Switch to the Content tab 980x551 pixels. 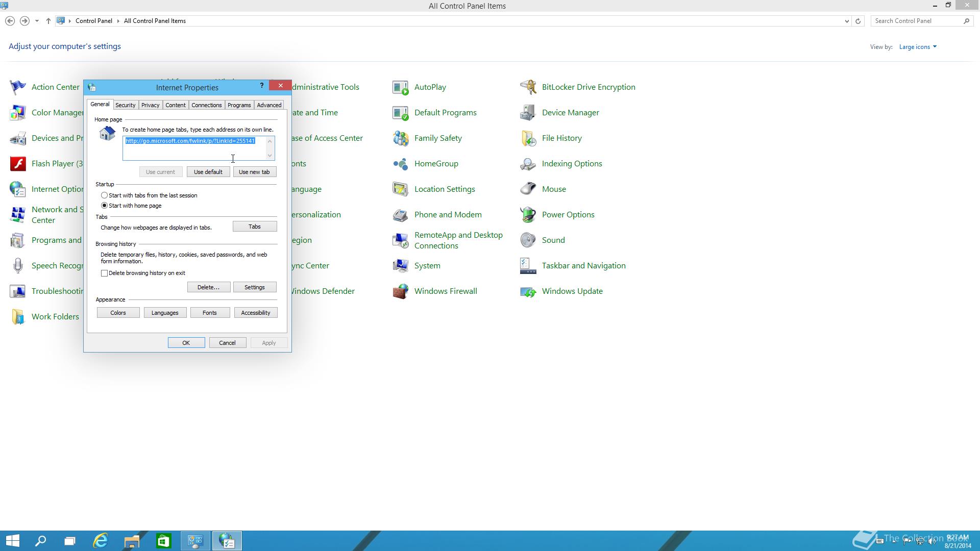(176, 105)
